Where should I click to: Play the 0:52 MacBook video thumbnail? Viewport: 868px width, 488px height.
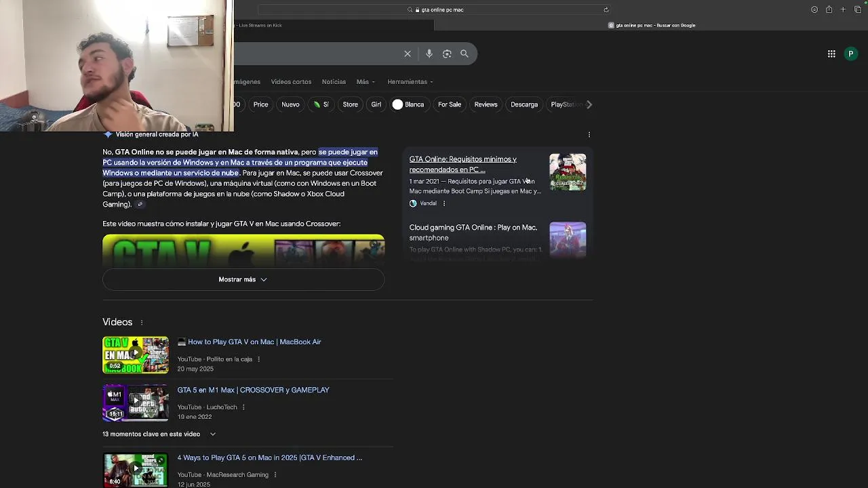tap(136, 354)
